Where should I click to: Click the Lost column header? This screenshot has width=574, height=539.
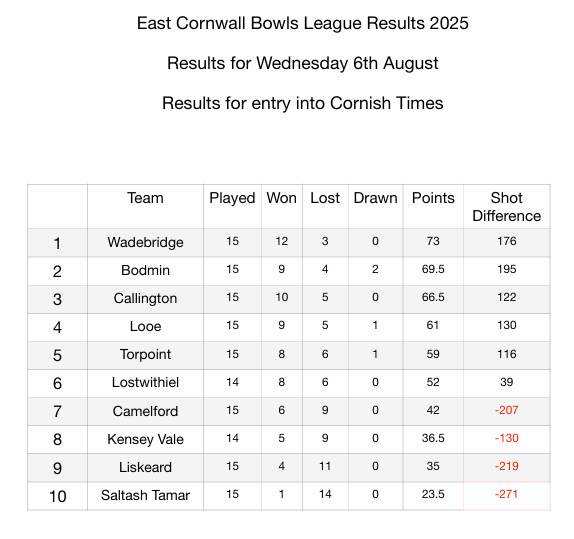[325, 198]
